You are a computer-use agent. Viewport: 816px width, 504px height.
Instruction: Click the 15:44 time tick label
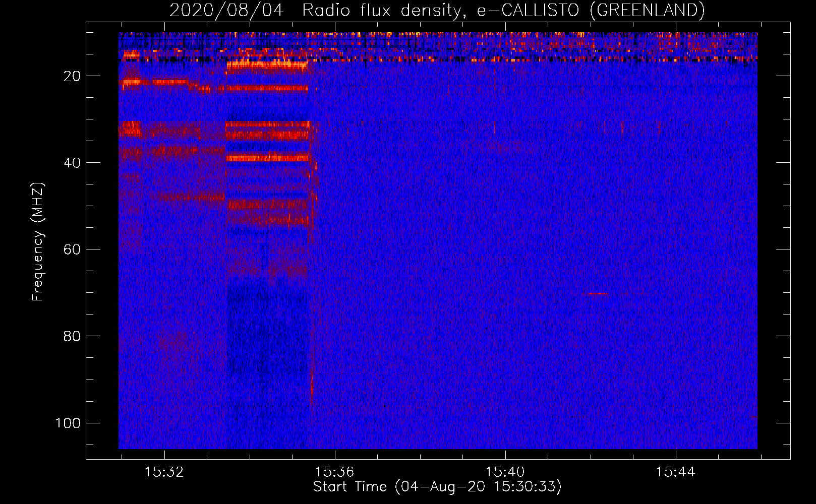pyautogui.click(x=675, y=472)
